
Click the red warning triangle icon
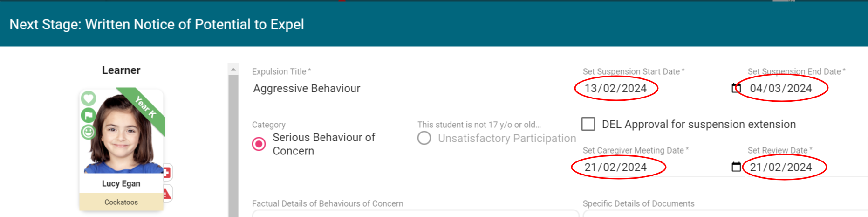coord(167,193)
